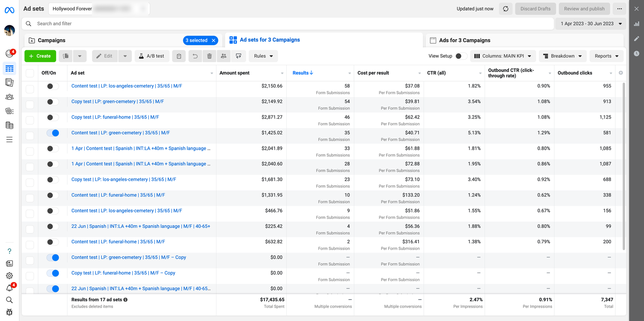
Task: Sort by the Results column header
Action: (x=303, y=73)
